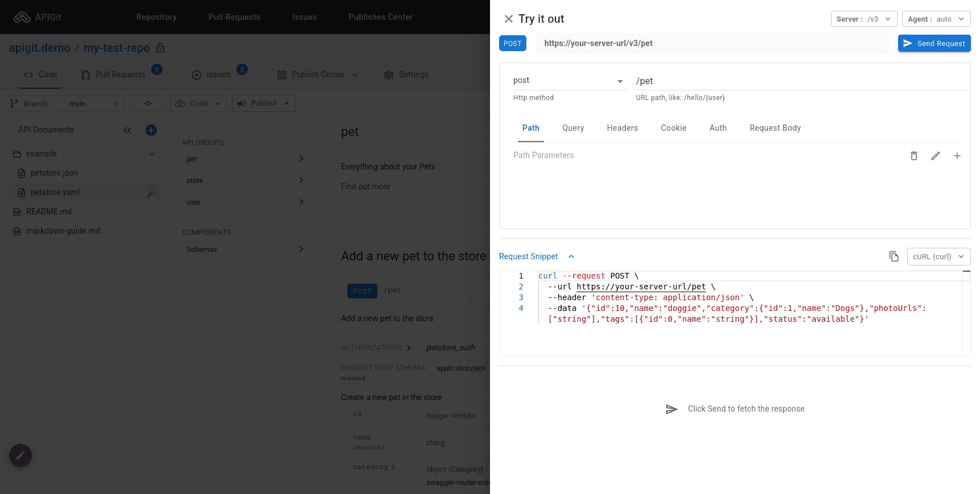This screenshot has width=980, height=494.
Task: Open the README.md file
Action: click(48, 211)
